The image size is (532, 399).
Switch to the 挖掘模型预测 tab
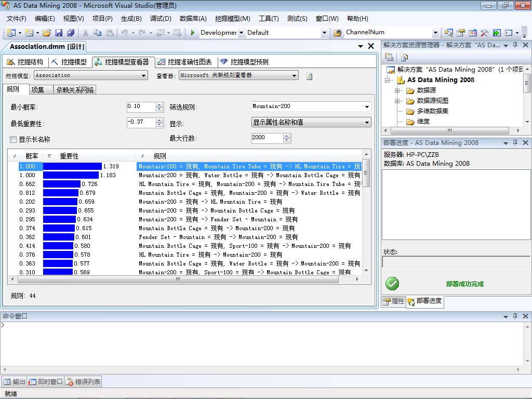point(244,62)
